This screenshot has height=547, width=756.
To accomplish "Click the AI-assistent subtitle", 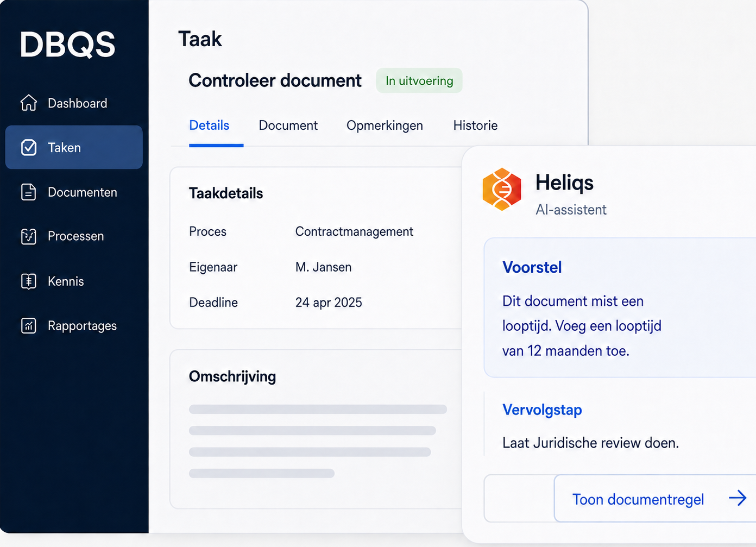I will [x=571, y=210].
